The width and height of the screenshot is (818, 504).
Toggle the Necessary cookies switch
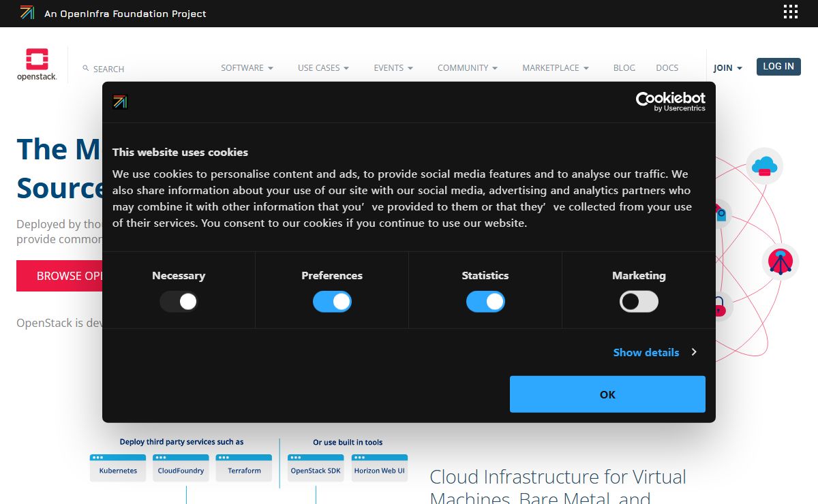179,301
